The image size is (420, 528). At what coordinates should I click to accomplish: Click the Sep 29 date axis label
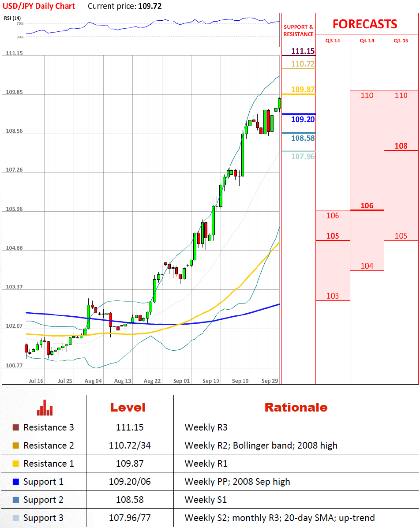point(270,381)
